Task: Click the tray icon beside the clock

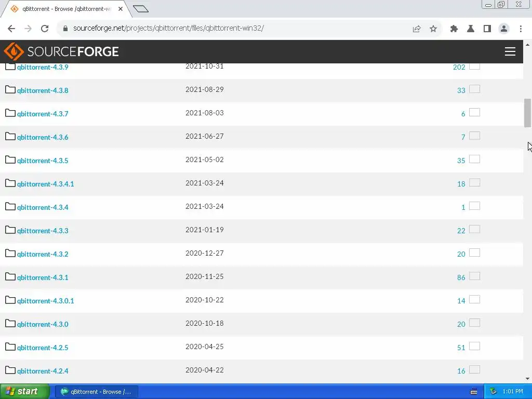Action: (x=494, y=392)
